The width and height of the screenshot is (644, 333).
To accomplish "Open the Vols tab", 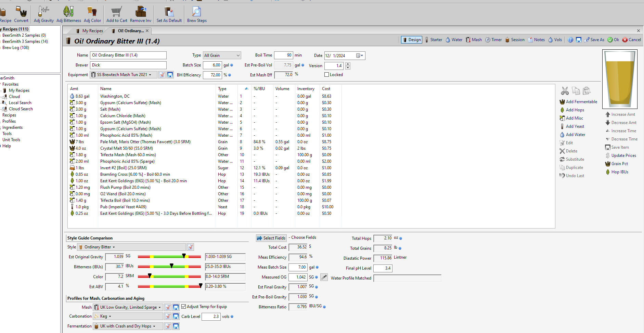I will (555, 40).
